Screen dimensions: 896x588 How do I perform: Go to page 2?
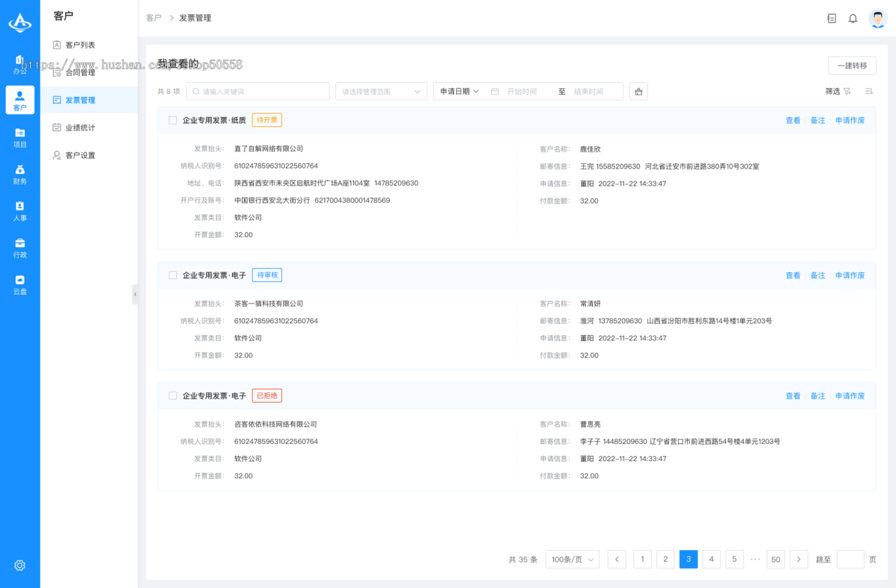[x=665, y=560]
